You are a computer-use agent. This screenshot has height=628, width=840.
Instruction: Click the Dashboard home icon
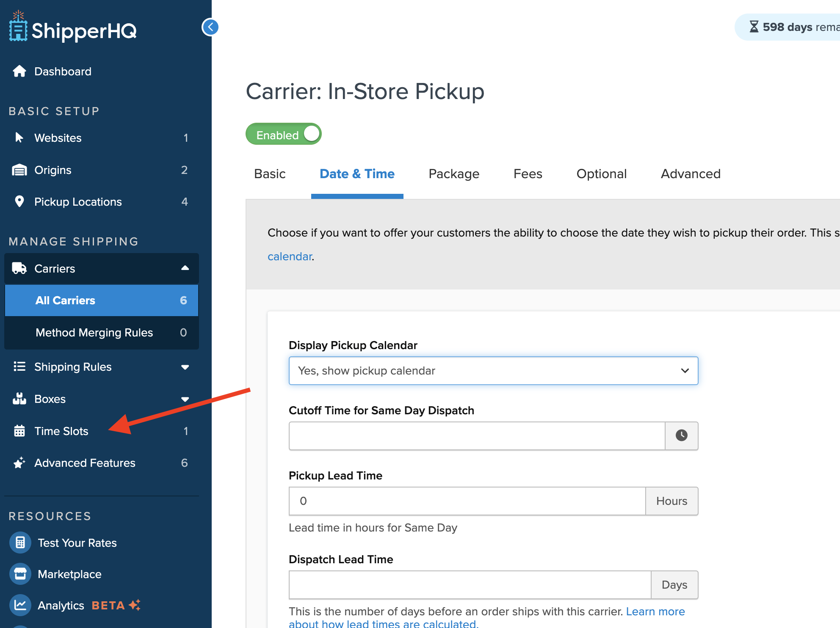coord(19,71)
